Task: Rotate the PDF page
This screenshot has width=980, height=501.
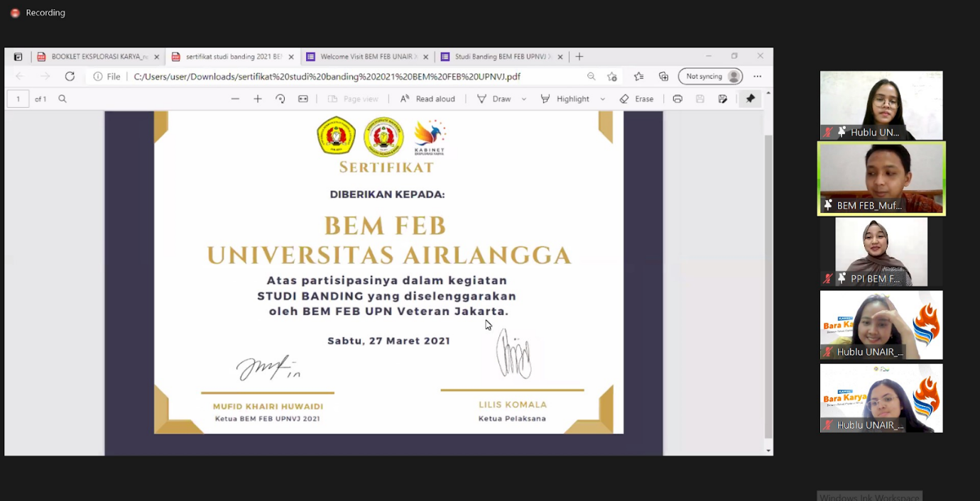Action: pos(281,99)
